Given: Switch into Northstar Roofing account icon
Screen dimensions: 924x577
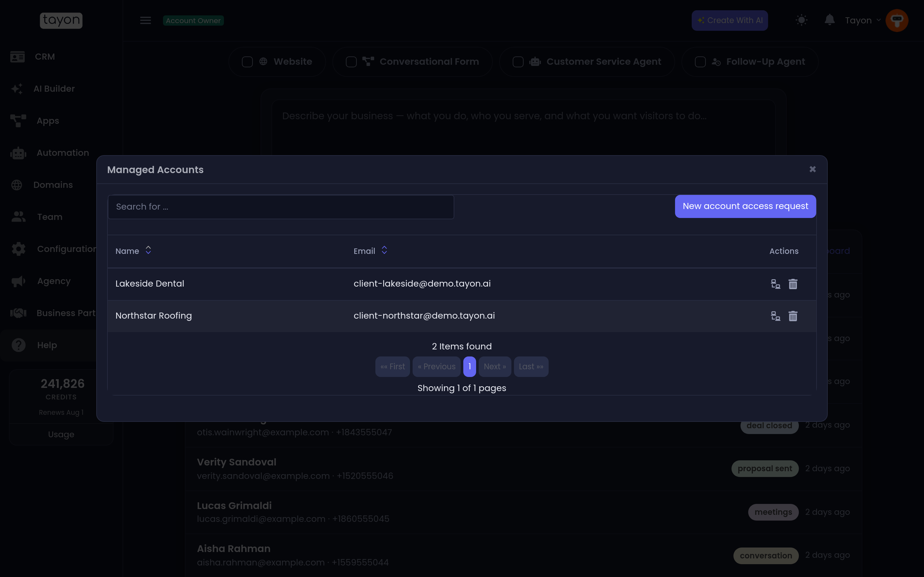Looking at the screenshot, I should (775, 316).
